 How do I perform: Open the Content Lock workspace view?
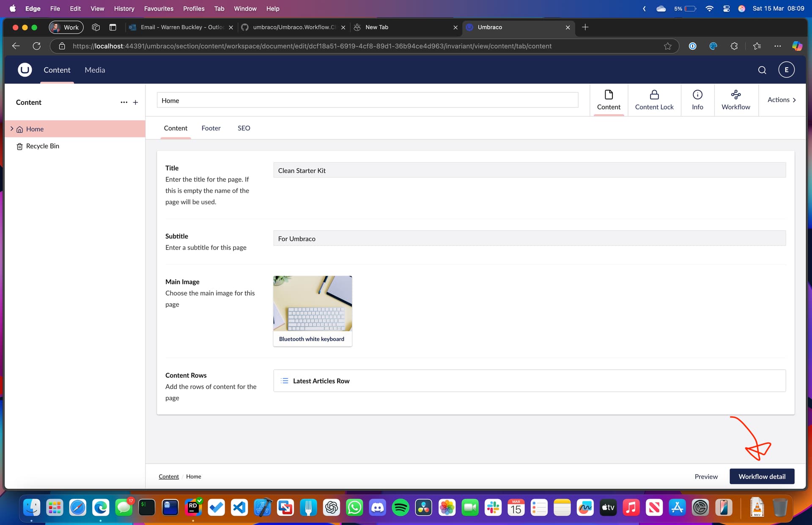pos(654,100)
